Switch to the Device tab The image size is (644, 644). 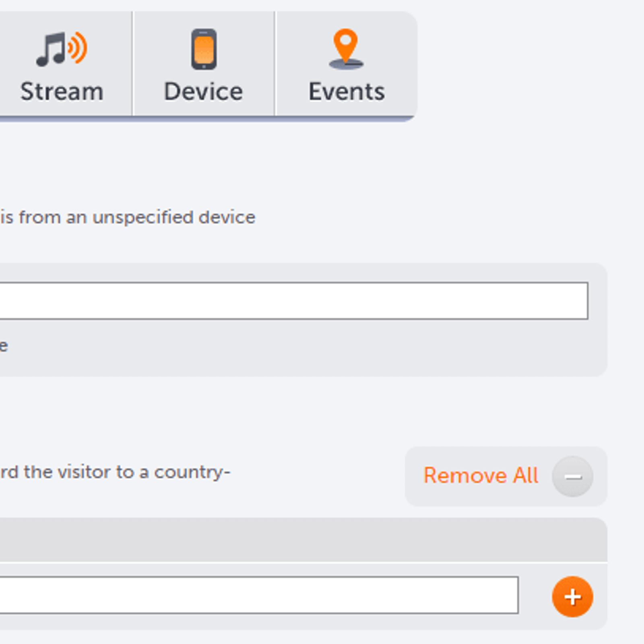click(x=204, y=64)
